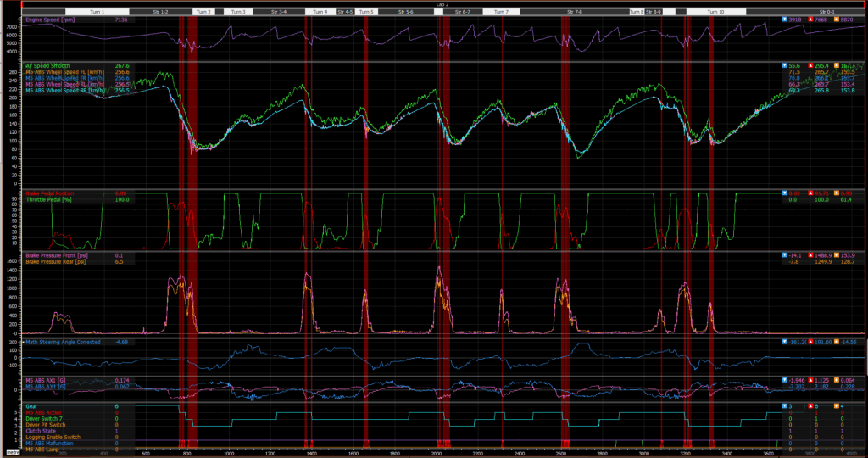Select the Brake Pressure Front channel label
868x458 pixels.
(58, 254)
